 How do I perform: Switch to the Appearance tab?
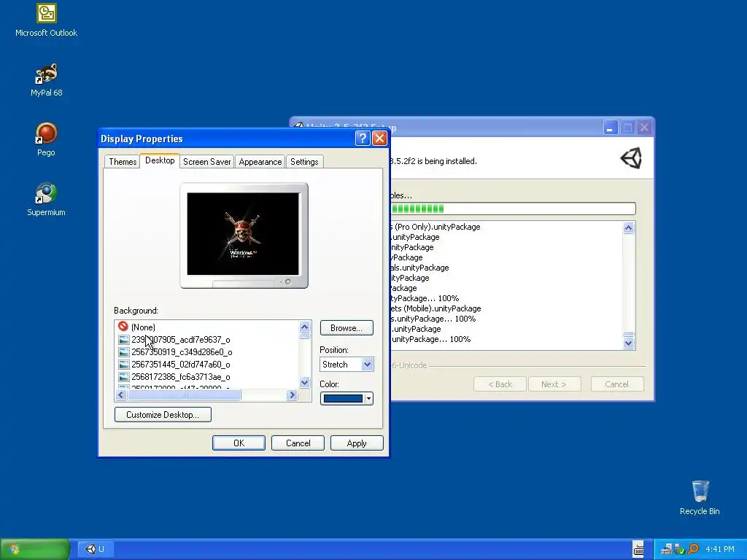(260, 161)
